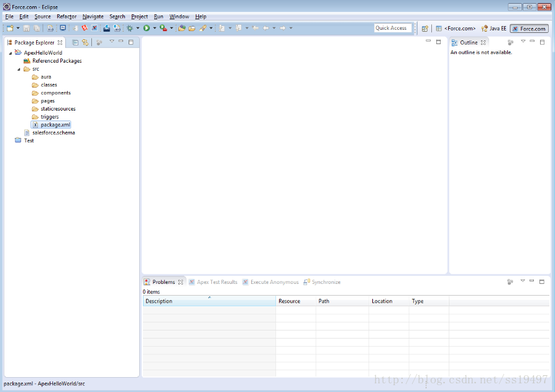Click the Open Type folder icon
Image resolution: width=555 pixels, height=392 pixels.
[x=182, y=28]
